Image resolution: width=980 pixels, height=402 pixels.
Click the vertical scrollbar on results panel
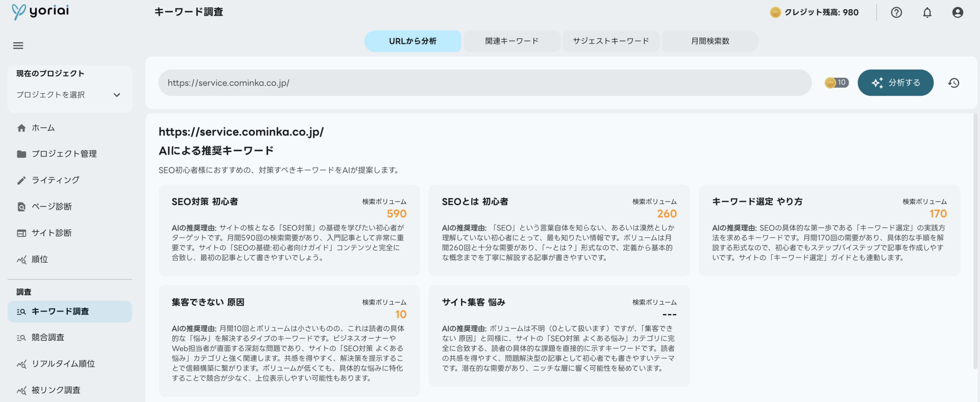975,241
